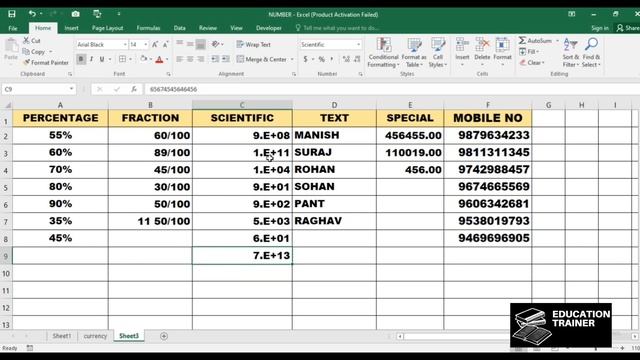
Task: Select cell containing MANISH
Action: tap(334, 135)
